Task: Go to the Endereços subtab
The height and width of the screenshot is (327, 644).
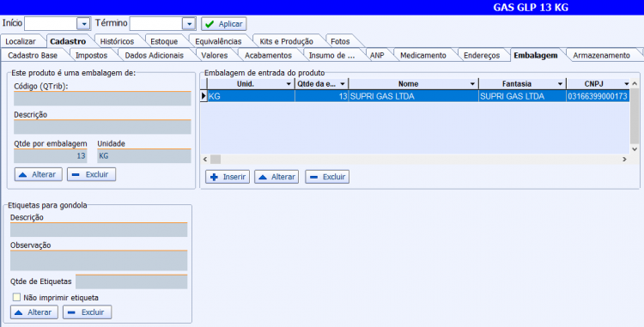Action: [x=482, y=56]
